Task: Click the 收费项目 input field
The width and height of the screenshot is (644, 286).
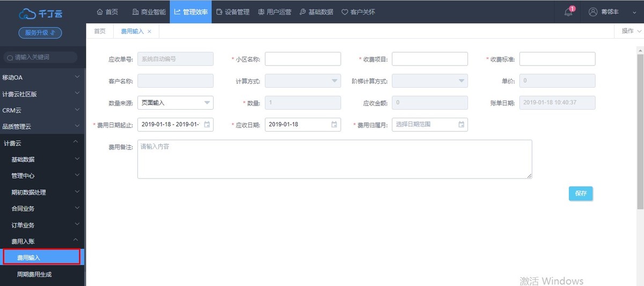Action: click(x=430, y=59)
